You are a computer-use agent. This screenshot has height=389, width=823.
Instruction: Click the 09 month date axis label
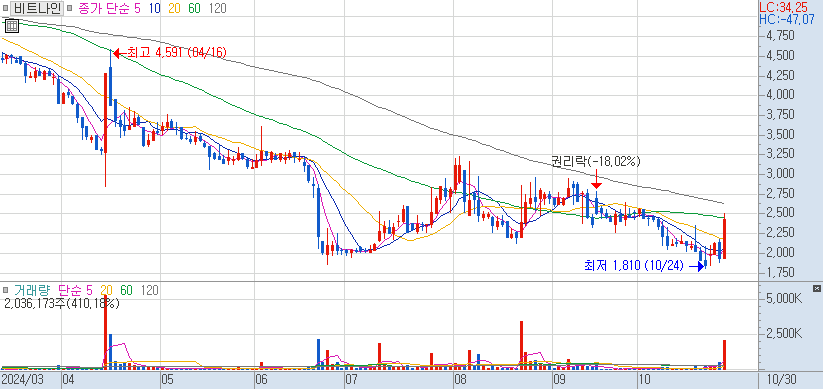559,379
